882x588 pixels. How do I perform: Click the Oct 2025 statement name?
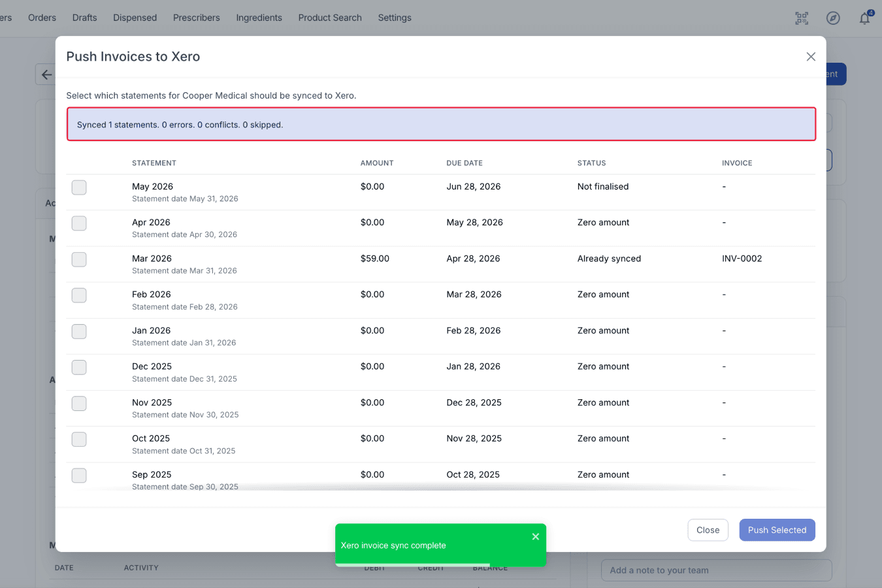151,438
